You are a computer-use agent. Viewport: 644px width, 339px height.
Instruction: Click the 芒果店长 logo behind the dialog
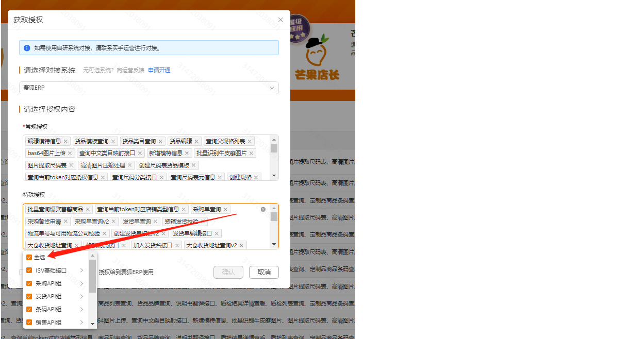317,57
